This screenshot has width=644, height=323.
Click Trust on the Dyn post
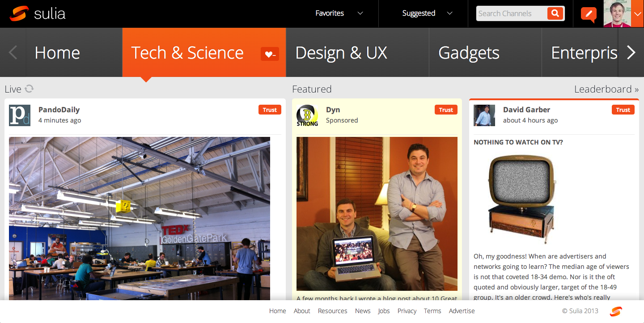point(446,110)
